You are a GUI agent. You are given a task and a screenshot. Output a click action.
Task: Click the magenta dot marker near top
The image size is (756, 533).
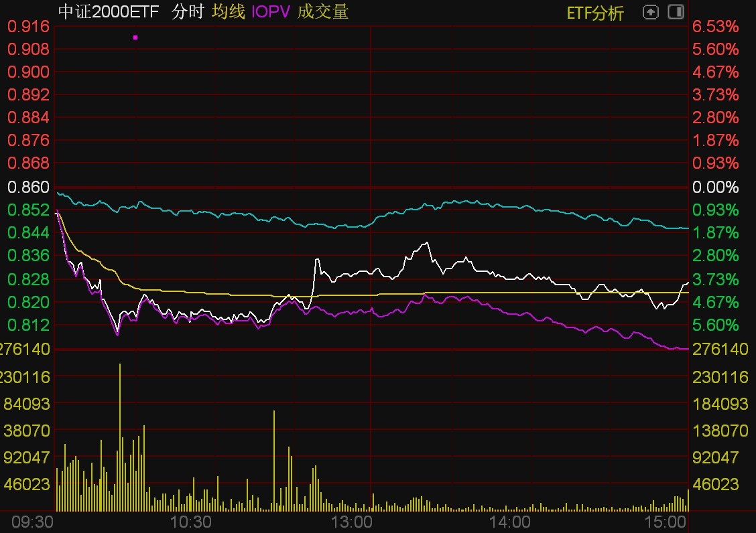coord(135,38)
